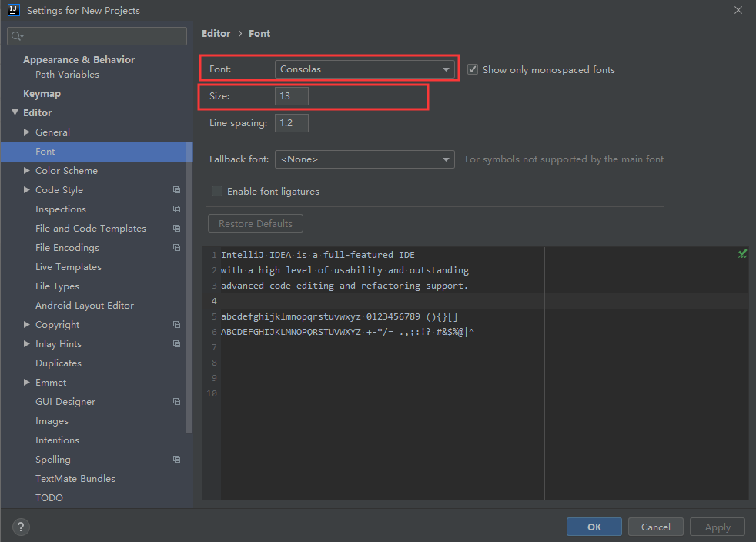Expand the Inlay Hints node
756x542 pixels.
(x=27, y=344)
